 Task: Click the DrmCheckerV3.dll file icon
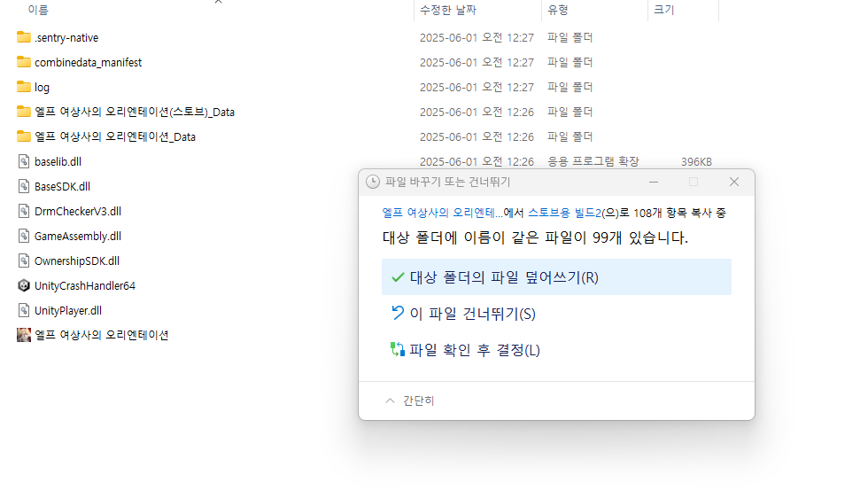tap(23, 211)
